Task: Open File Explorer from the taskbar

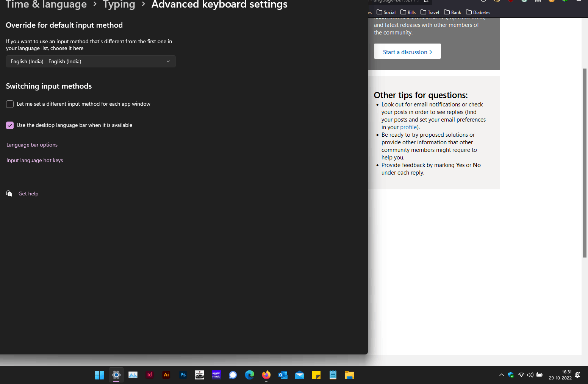Action: coord(350,375)
